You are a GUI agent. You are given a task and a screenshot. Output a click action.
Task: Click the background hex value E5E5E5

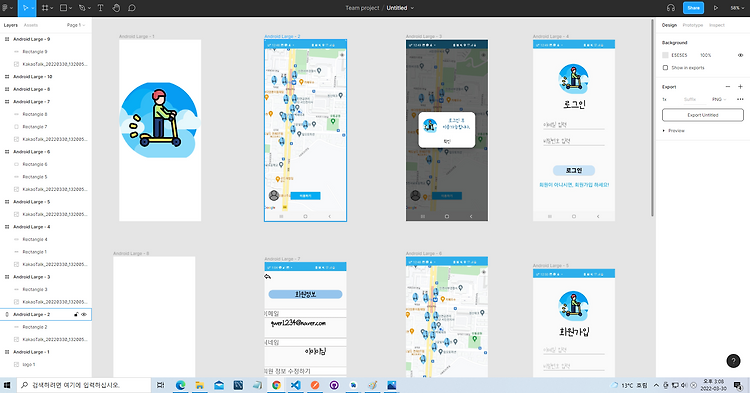click(x=679, y=55)
